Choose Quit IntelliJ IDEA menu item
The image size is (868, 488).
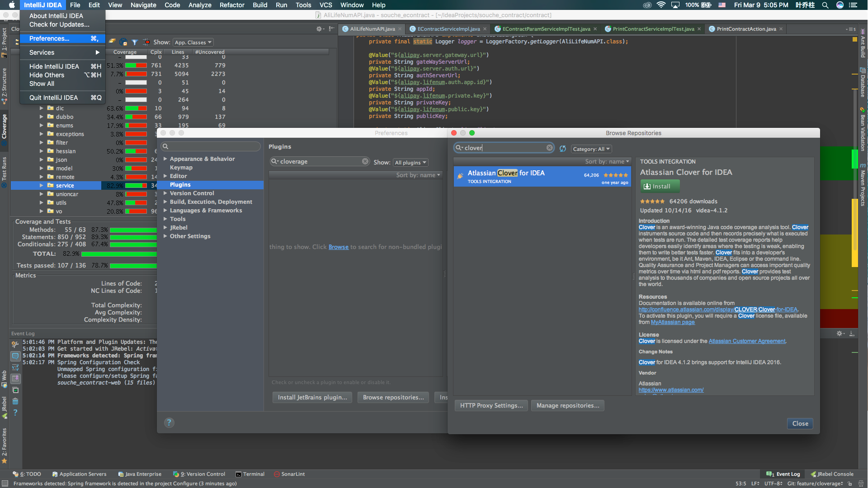(x=62, y=98)
